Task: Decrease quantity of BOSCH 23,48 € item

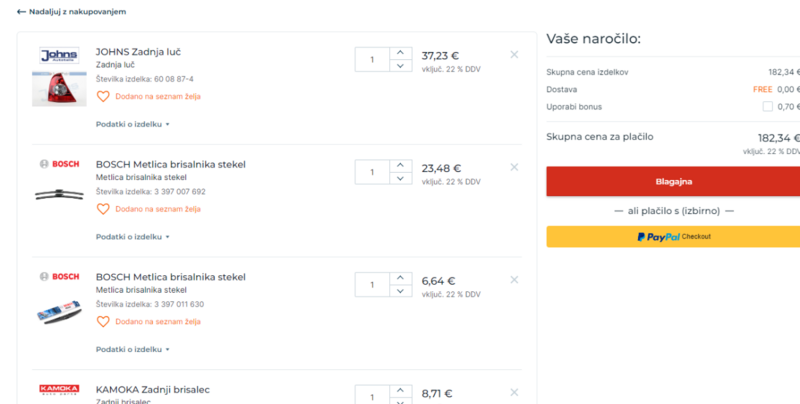Action: pyautogui.click(x=400, y=179)
